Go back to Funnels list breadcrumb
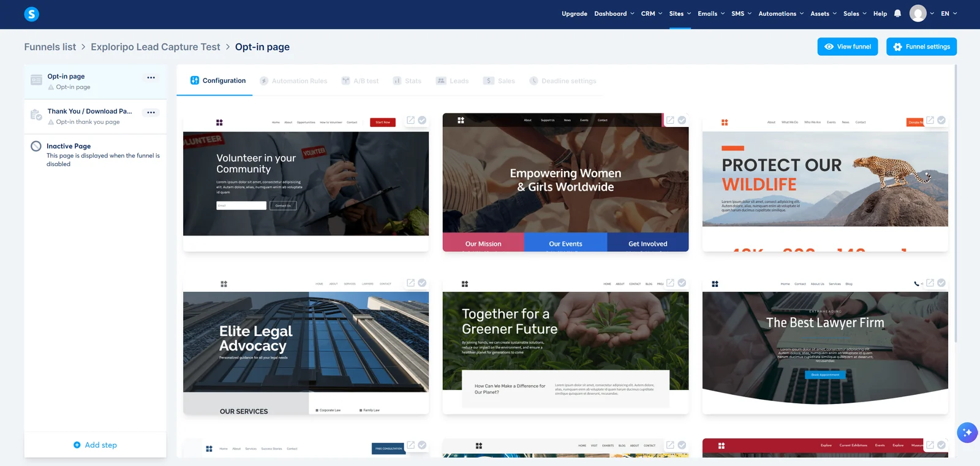980x466 pixels. coord(50,47)
